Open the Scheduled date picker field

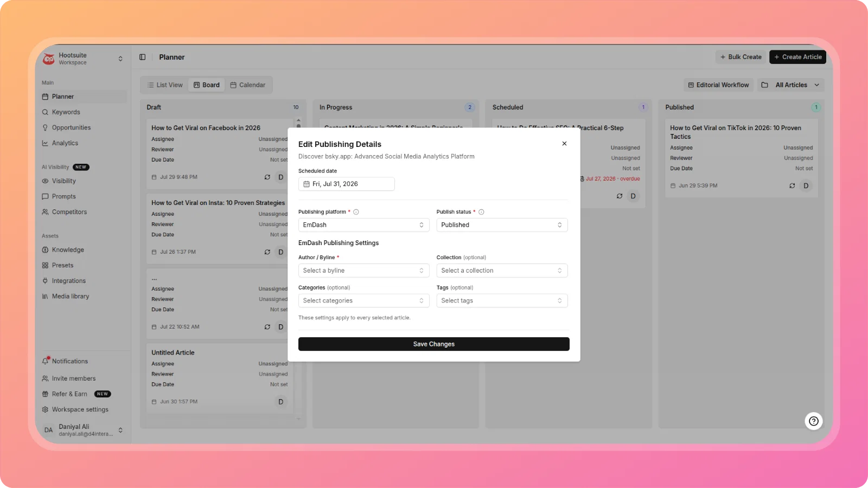coord(346,184)
